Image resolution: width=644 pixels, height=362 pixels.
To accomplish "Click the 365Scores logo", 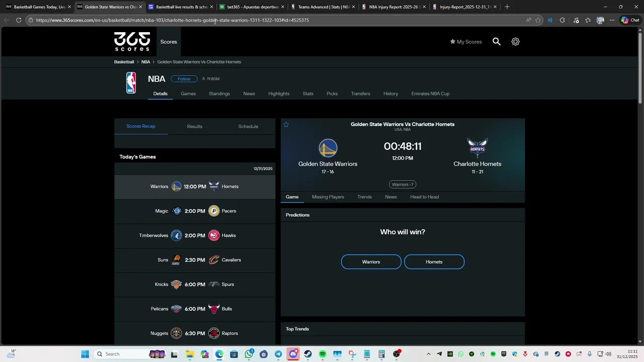I will click(x=132, y=41).
